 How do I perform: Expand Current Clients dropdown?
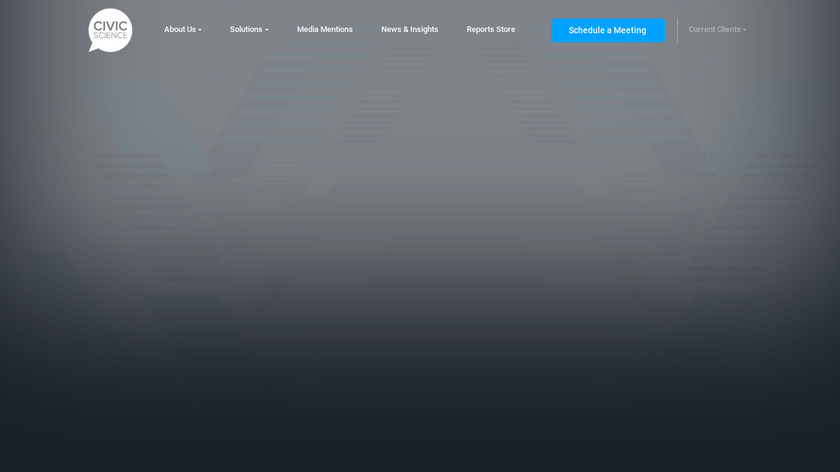(x=717, y=29)
